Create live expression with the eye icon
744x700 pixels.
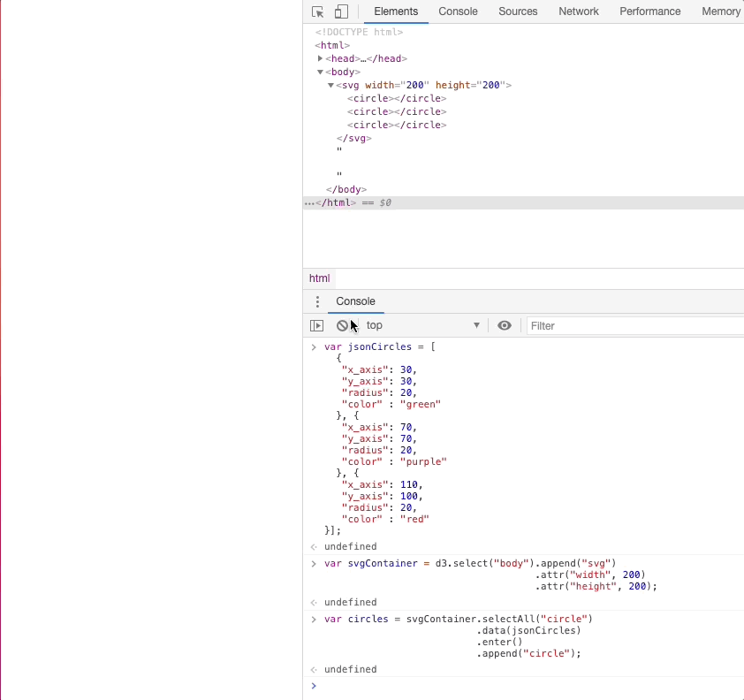505,325
